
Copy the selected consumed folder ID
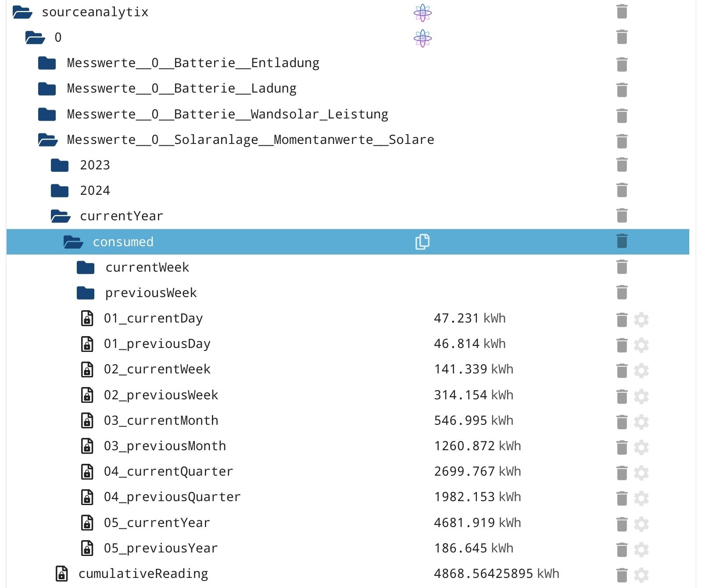click(x=422, y=242)
